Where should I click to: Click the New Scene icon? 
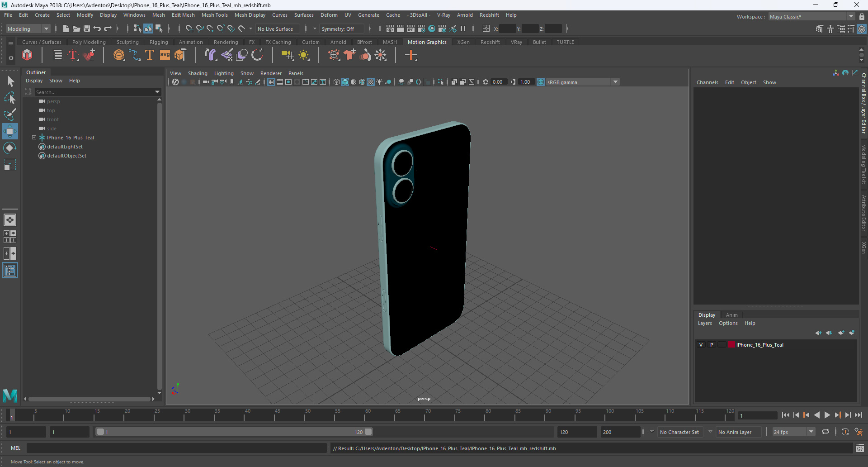pos(66,29)
